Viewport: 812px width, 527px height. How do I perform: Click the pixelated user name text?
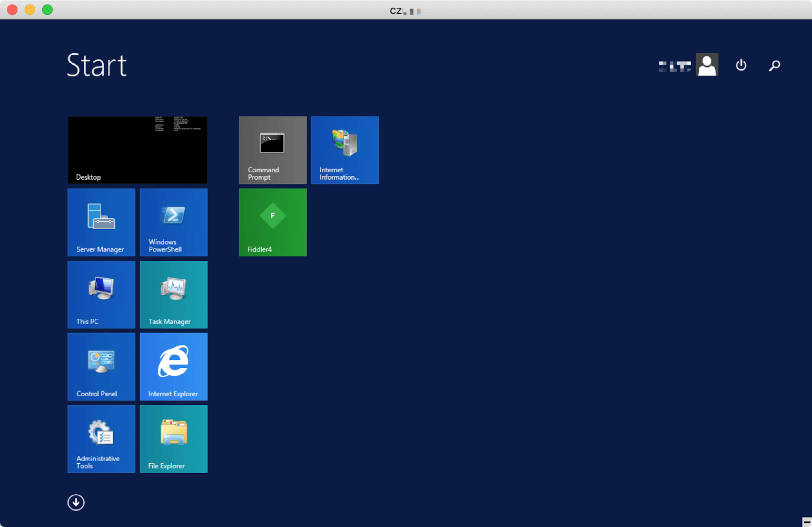pos(675,66)
